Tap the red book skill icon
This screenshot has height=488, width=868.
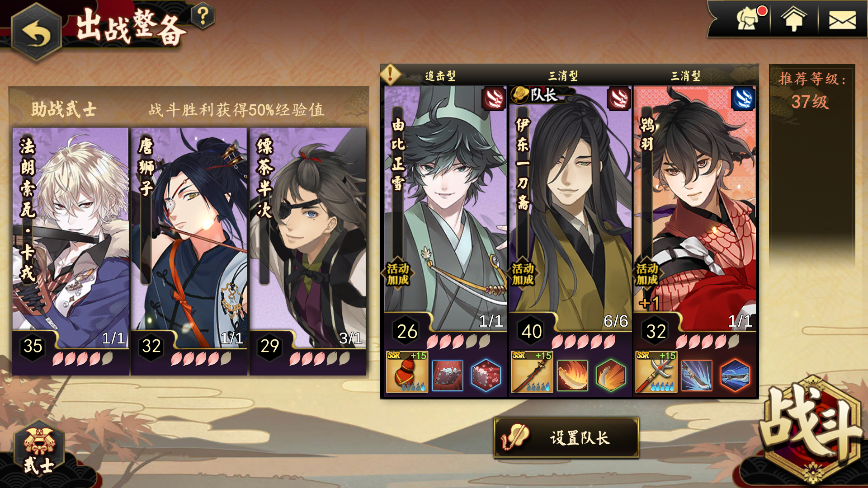tap(448, 375)
